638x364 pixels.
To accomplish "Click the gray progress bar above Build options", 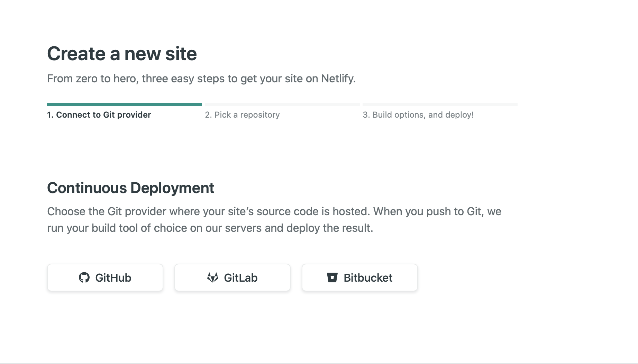I will (440, 104).
